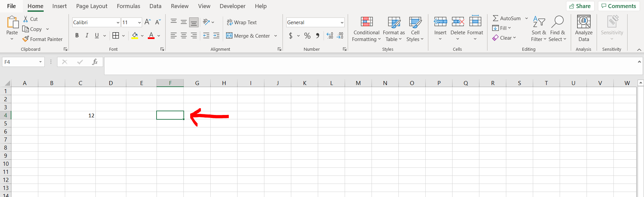Open the General number format dropdown
The height and width of the screenshot is (197, 644).
tap(342, 23)
